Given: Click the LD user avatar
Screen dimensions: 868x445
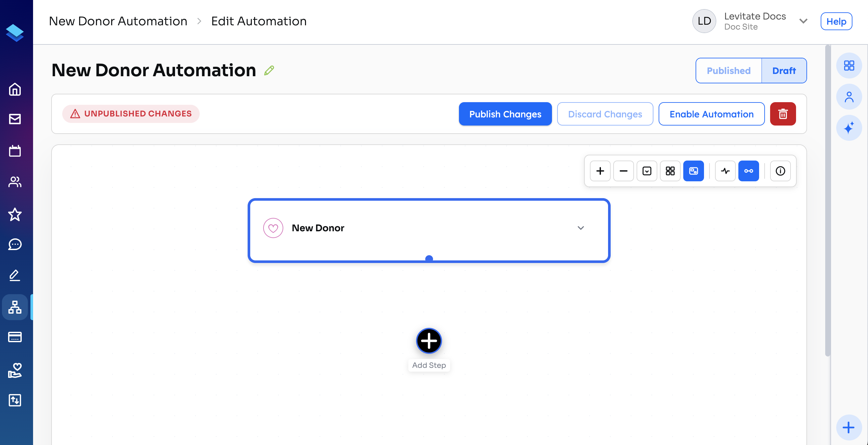Looking at the screenshot, I should pyautogui.click(x=704, y=21).
